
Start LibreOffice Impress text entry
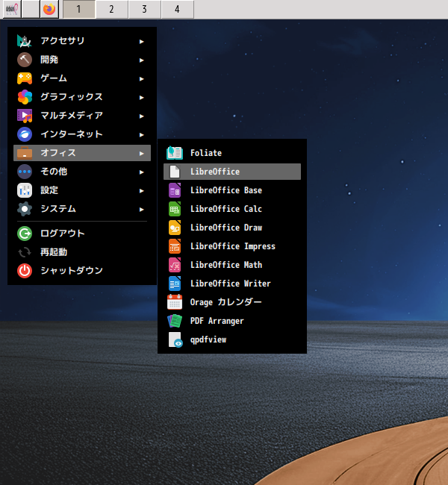[x=233, y=246]
